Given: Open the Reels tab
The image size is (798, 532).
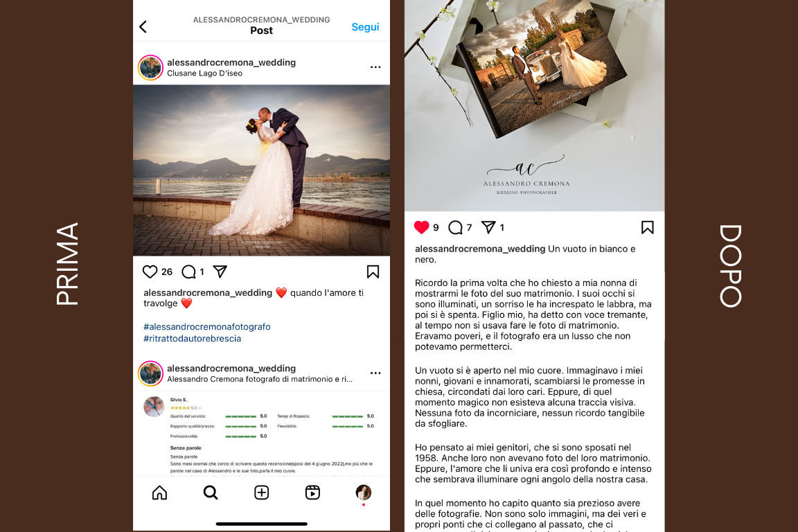Looking at the screenshot, I should (x=312, y=493).
